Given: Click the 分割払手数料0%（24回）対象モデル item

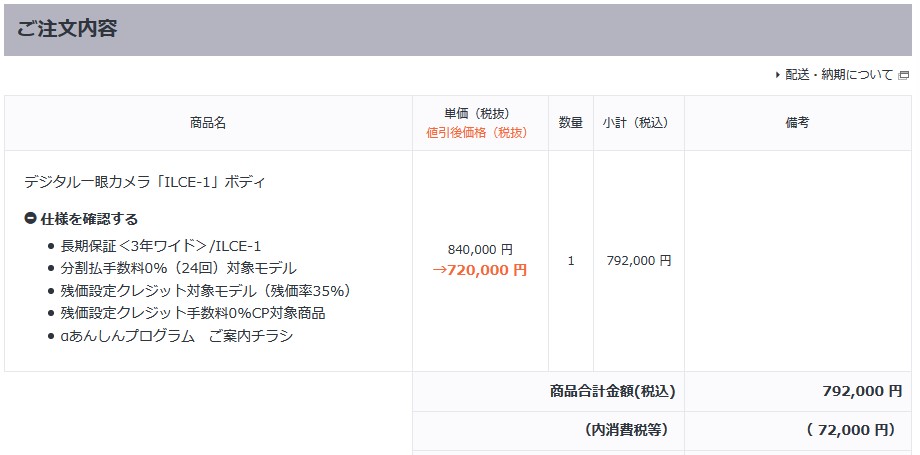Looking at the screenshot, I should pyautogui.click(x=178, y=268).
